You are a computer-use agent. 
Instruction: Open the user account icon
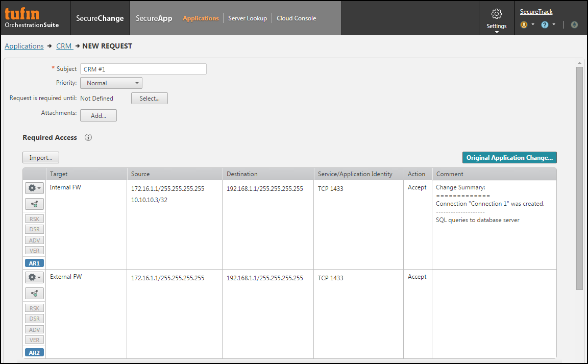point(524,25)
